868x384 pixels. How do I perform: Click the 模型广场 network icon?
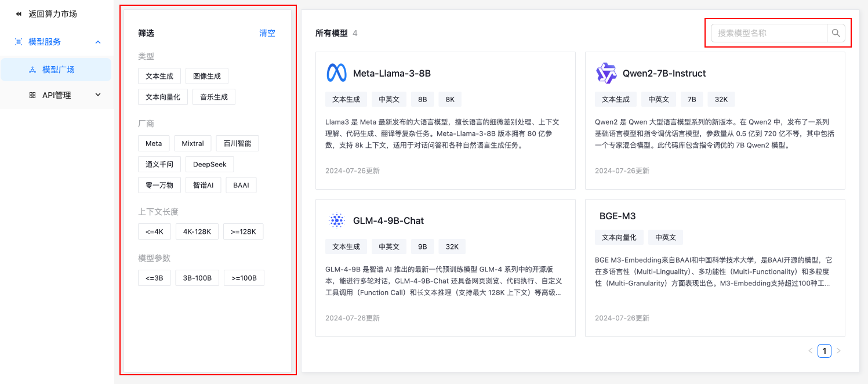[x=32, y=70]
